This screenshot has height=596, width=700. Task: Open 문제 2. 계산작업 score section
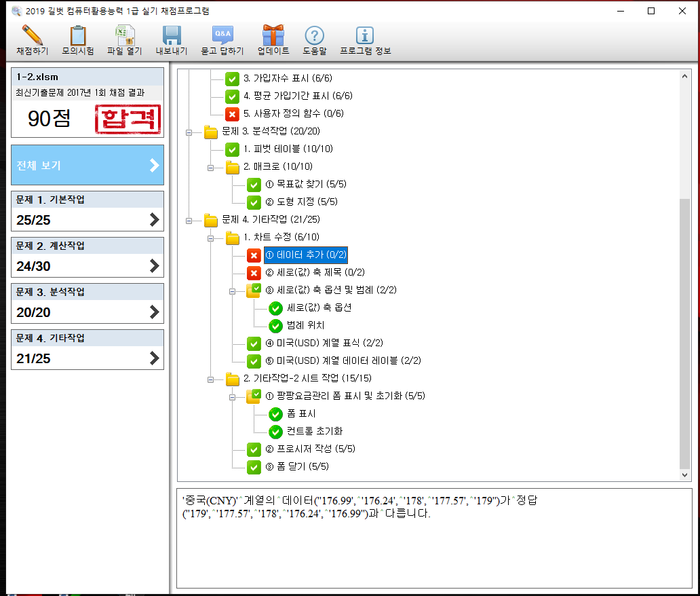tap(87, 257)
